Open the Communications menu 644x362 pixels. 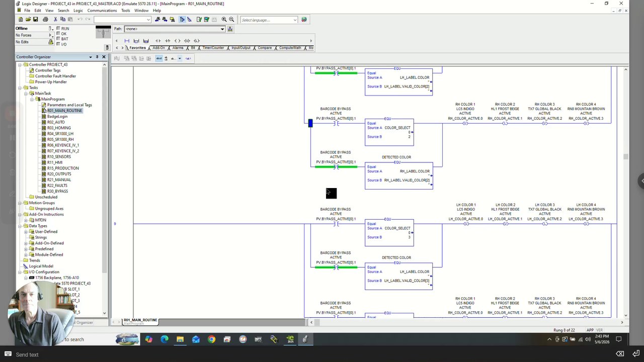click(102, 11)
